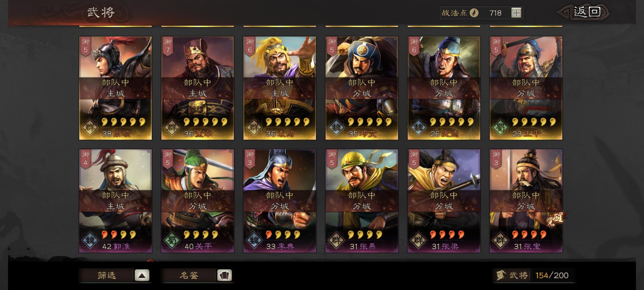The height and width of the screenshot is (290, 644).
Task: Click the 觉醒 awakening badge on 张宝
Action: [555, 219]
